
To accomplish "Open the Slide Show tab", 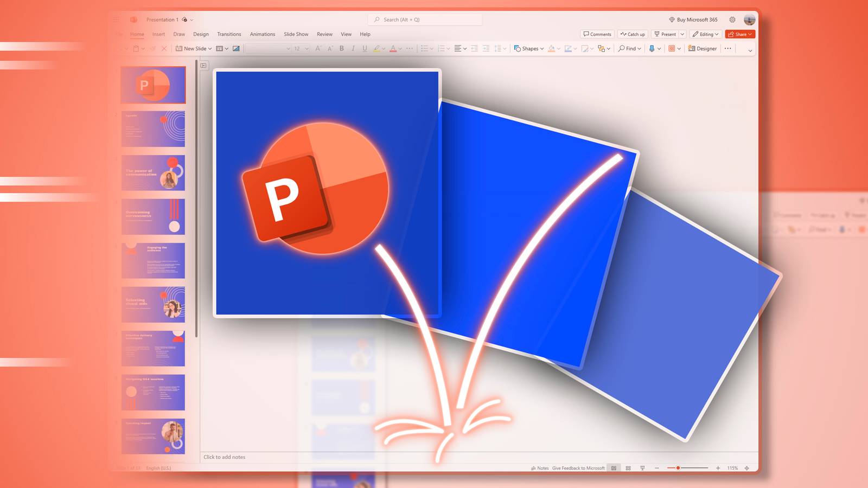I will [x=296, y=34].
